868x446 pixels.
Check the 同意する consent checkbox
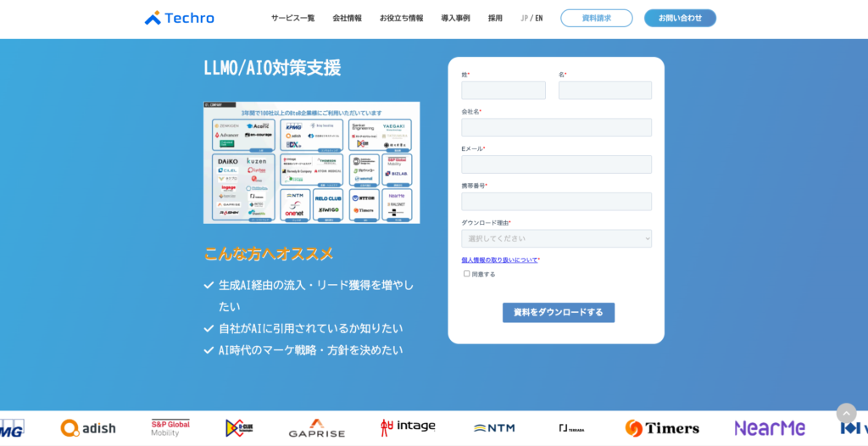(x=466, y=274)
